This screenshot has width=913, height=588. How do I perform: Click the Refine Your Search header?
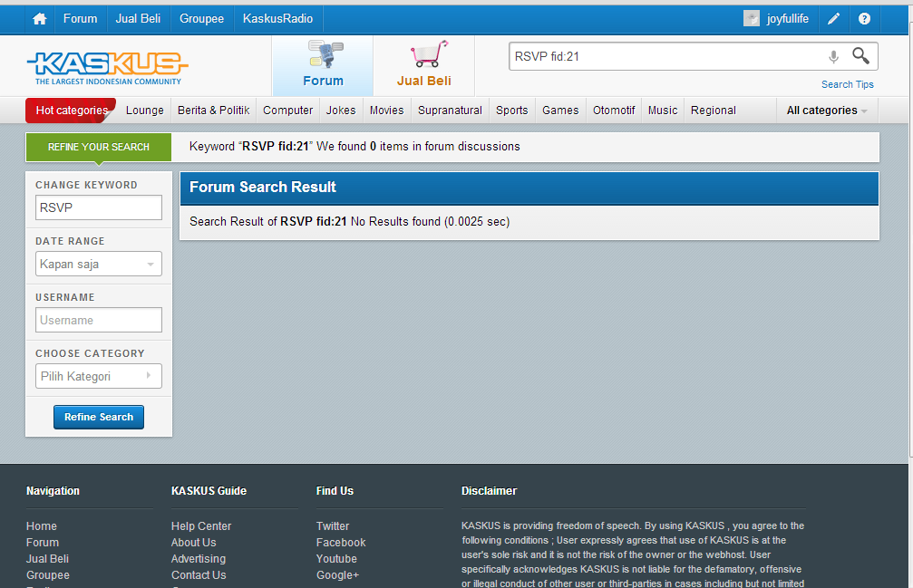(99, 147)
